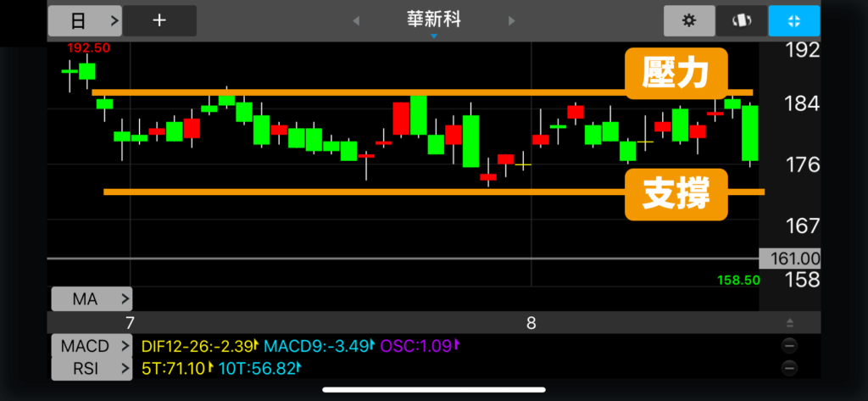Viewport: 868px width, 401px height.
Task: Click the 158.50 low price label
Action: tap(738, 281)
